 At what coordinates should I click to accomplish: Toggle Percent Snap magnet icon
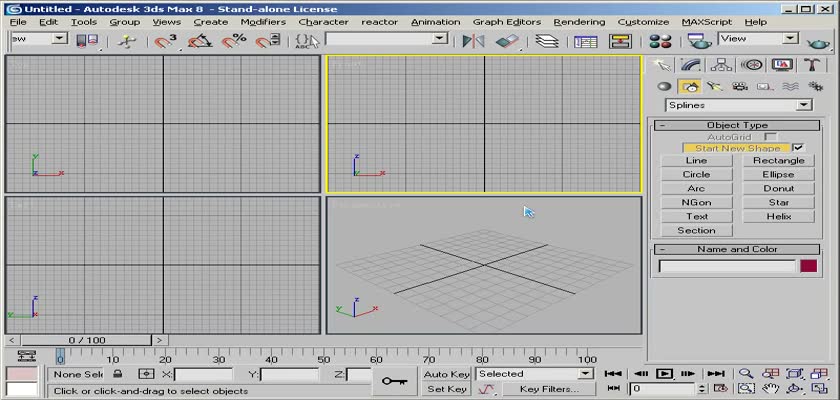tap(234, 41)
